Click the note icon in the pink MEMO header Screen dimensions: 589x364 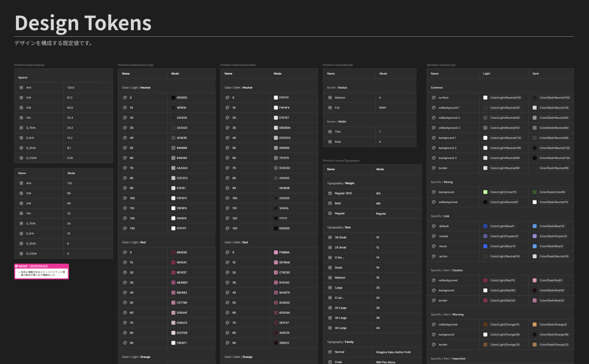point(16,266)
